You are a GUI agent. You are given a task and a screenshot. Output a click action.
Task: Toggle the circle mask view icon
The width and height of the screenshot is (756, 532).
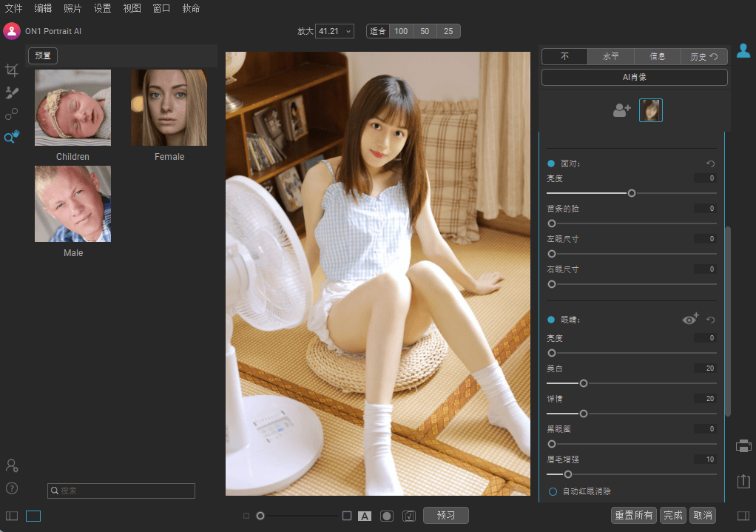coord(387,516)
